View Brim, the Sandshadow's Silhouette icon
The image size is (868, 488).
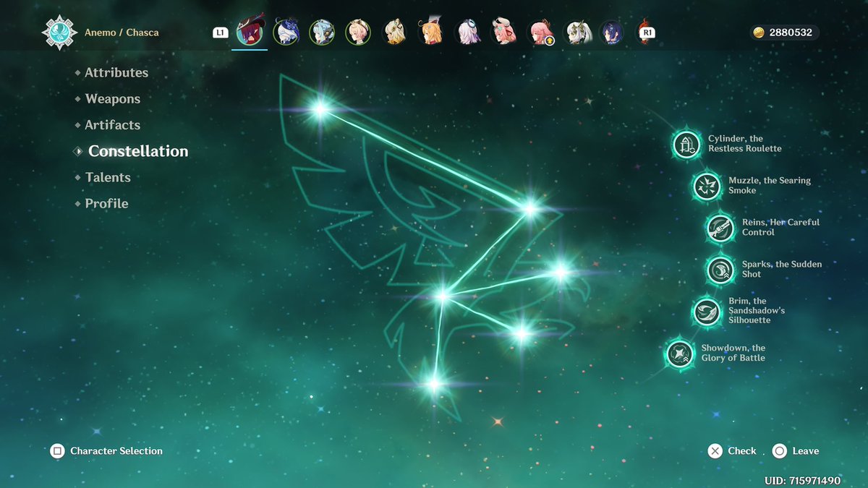tap(706, 312)
